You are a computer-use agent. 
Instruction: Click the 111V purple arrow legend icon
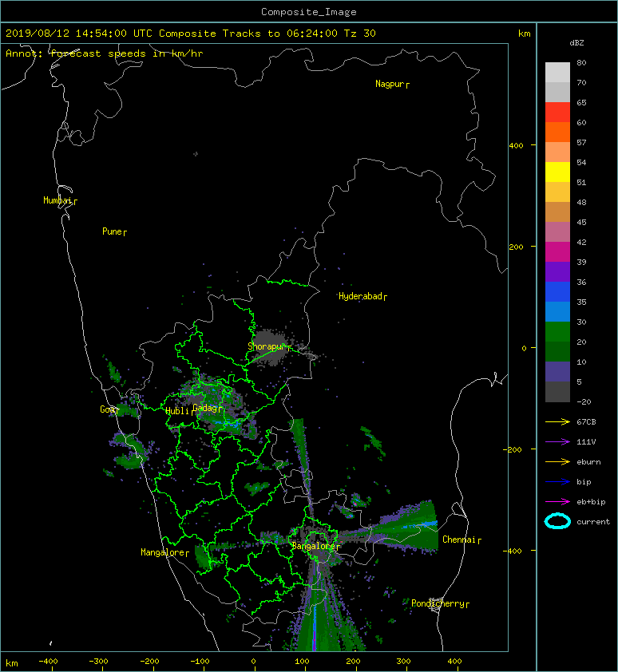pyautogui.click(x=557, y=442)
